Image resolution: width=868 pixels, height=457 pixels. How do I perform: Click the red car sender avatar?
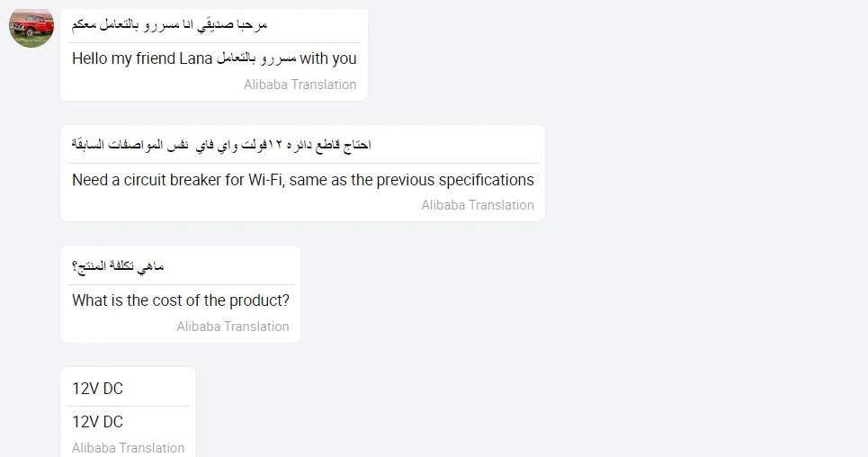tap(31, 25)
